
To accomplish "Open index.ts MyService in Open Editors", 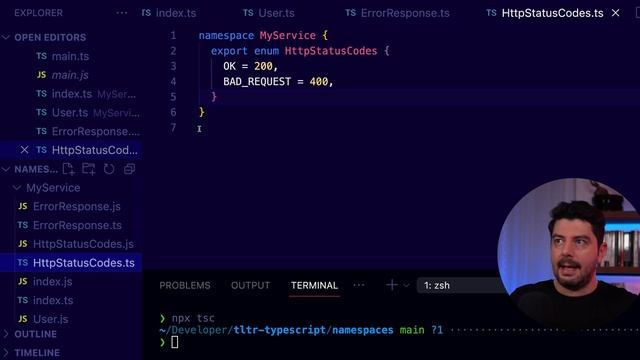I will [70, 94].
